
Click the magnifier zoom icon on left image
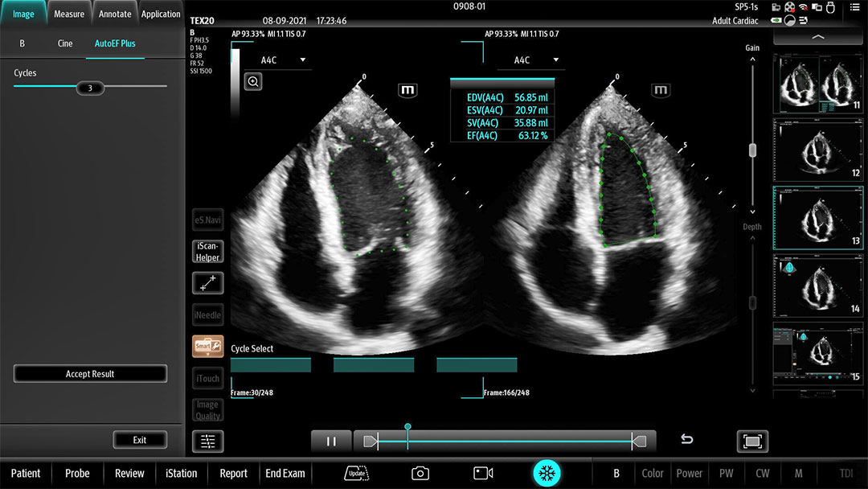click(x=253, y=81)
